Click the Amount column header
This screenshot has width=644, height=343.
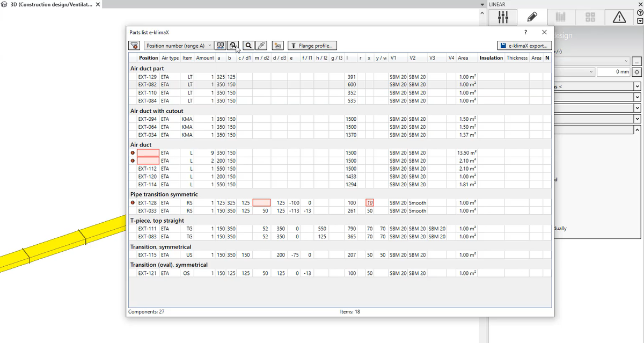(205, 58)
